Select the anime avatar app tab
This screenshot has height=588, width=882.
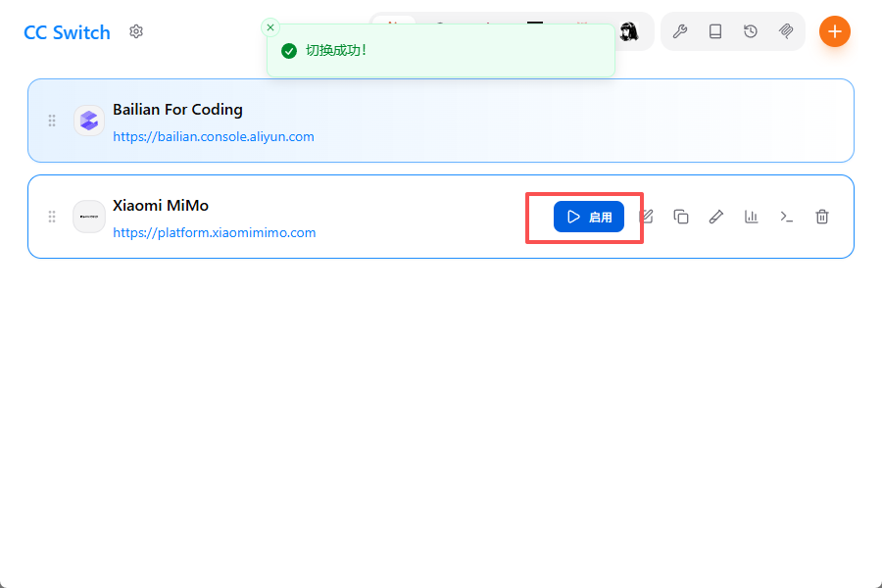pos(629,32)
